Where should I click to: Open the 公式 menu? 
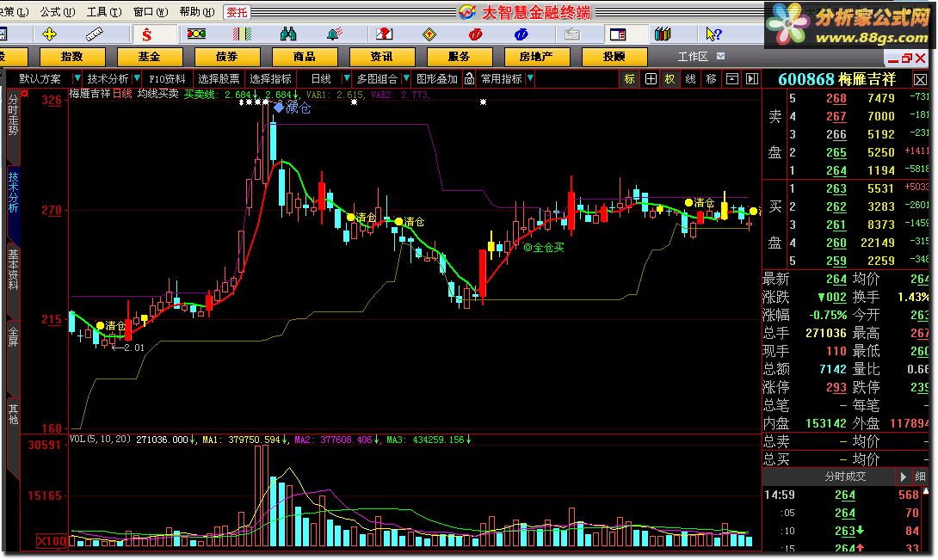pyautogui.click(x=58, y=11)
